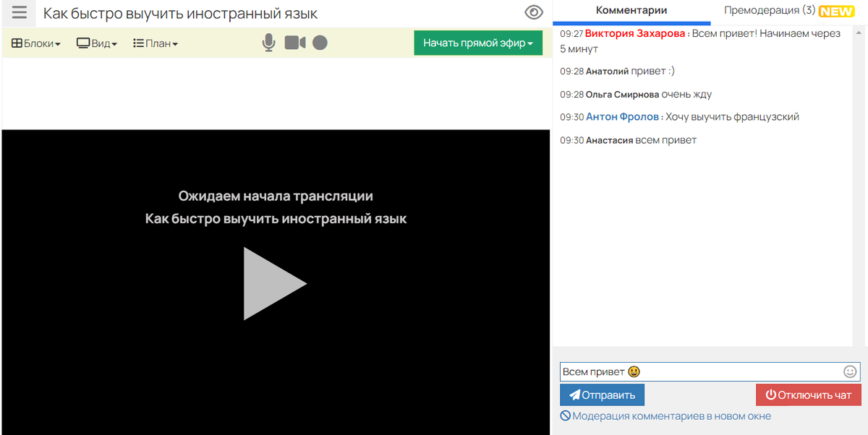Click the yellow NEW badge

point(836,12)
